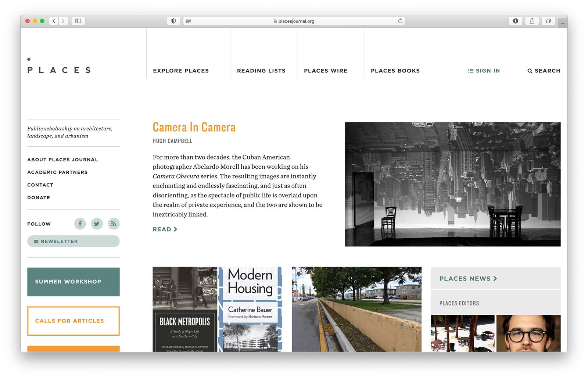Click the placesjournal.org address field

294,21
